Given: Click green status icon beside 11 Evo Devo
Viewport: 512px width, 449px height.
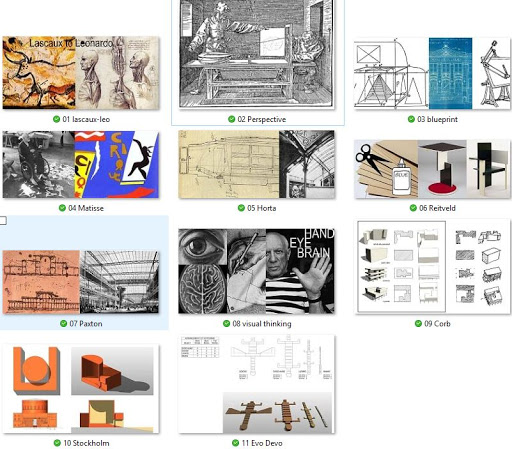Looking at the screenshot, I should click(x=236, y=443).
